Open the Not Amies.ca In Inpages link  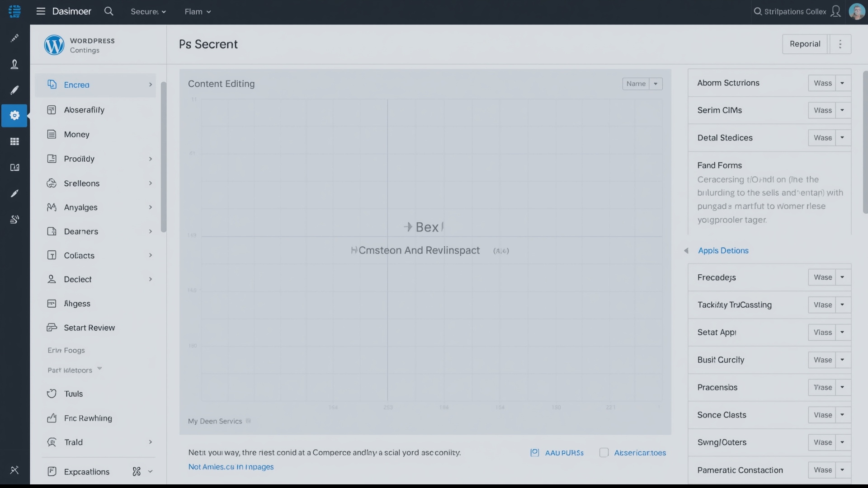(x=231, y=467)
